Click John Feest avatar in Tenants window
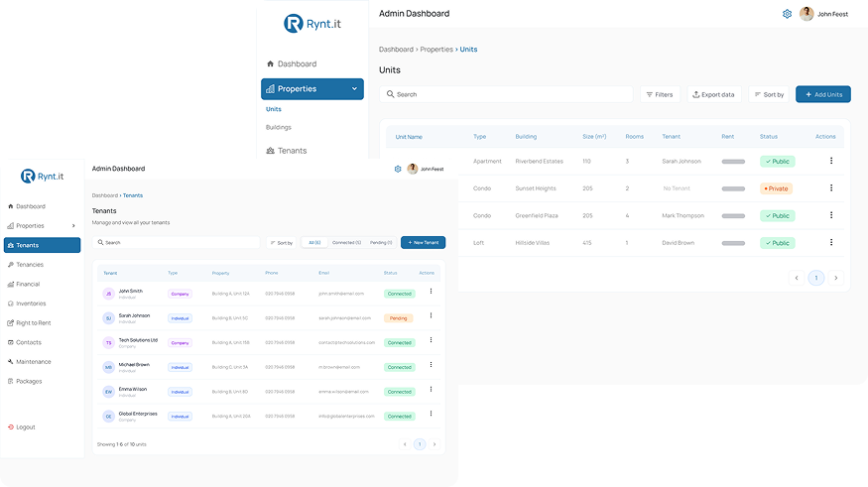The image size is (868, 487). click(x=412, y=169)
